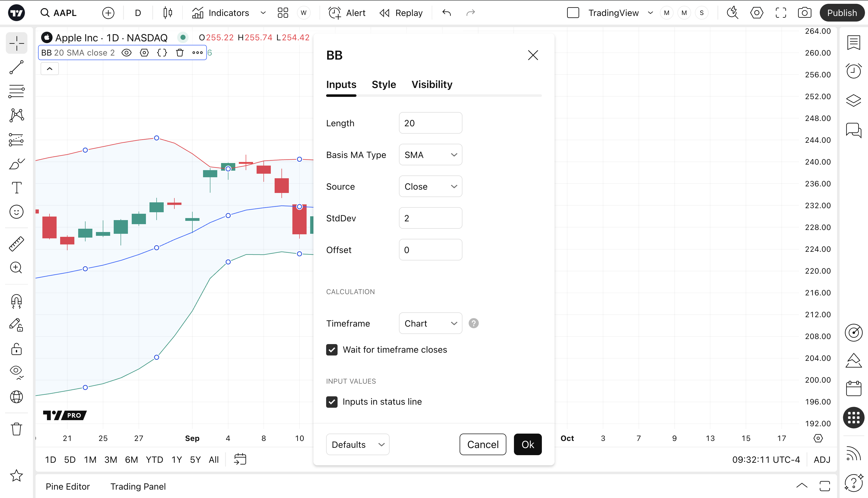This screenshot has height=498, width=868.
Task: Select the trend line drawing tool
Action: click(x=16, y=67)
